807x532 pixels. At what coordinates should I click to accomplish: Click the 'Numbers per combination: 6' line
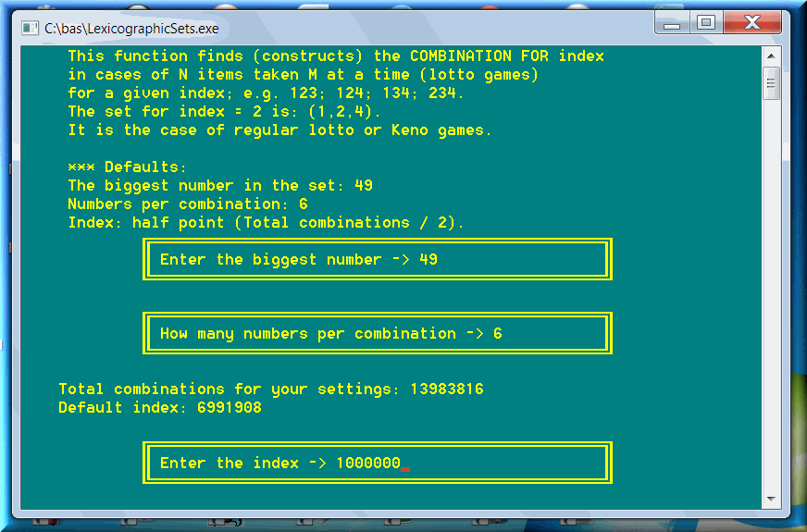[x=188, y=204]
